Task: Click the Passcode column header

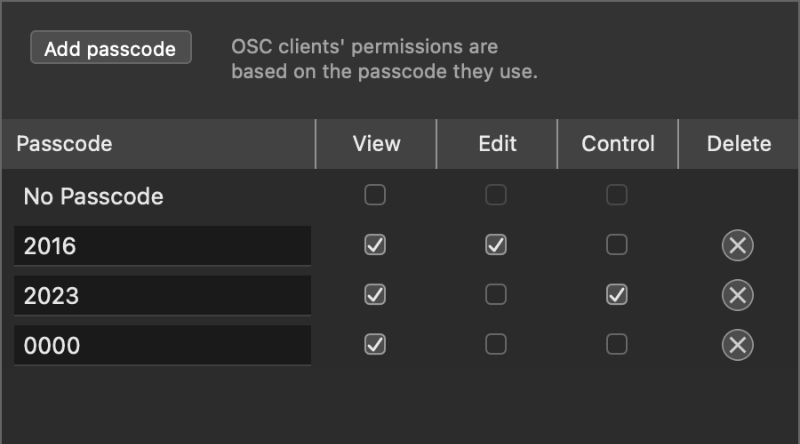Action: (160, 144)
